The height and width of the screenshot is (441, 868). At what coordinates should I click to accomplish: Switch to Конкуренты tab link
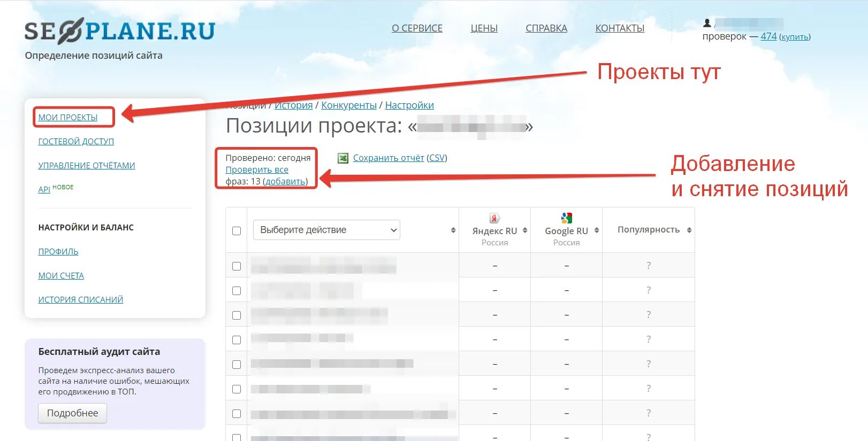pos(349,105)
